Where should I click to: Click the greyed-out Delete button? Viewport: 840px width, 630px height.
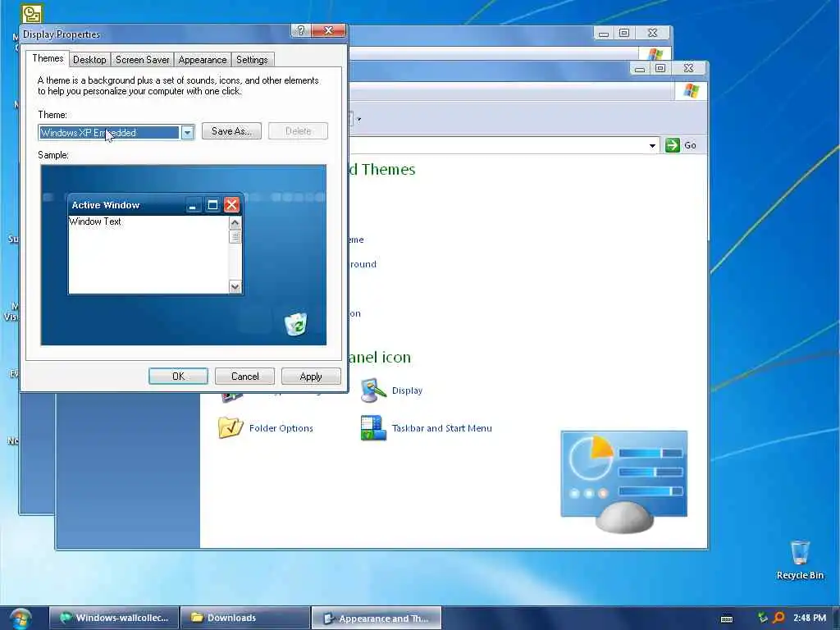click(x=298, y=131)
